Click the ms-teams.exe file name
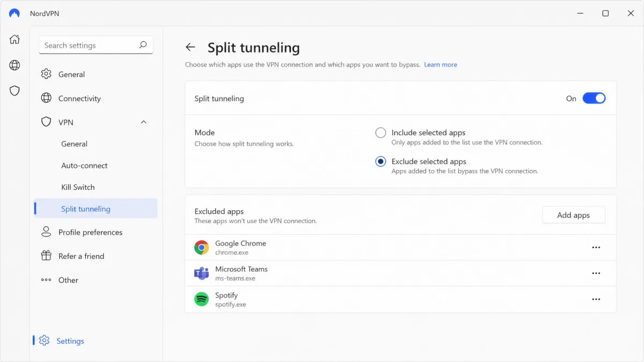 (235, 278)
